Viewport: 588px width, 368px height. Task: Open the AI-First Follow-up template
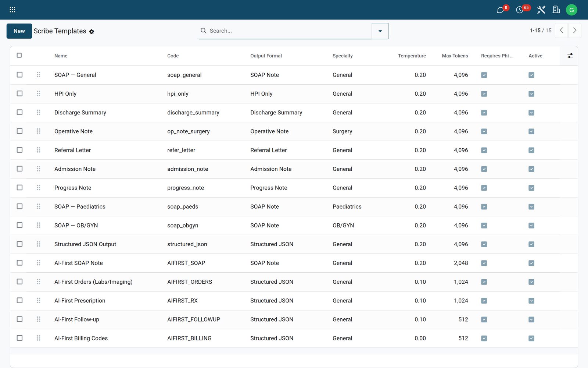pyautogui.click(x=77, y=319)
